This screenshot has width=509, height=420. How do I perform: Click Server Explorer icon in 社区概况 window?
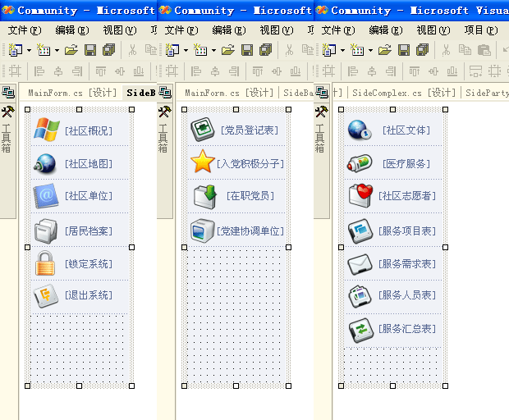point(8,93)
